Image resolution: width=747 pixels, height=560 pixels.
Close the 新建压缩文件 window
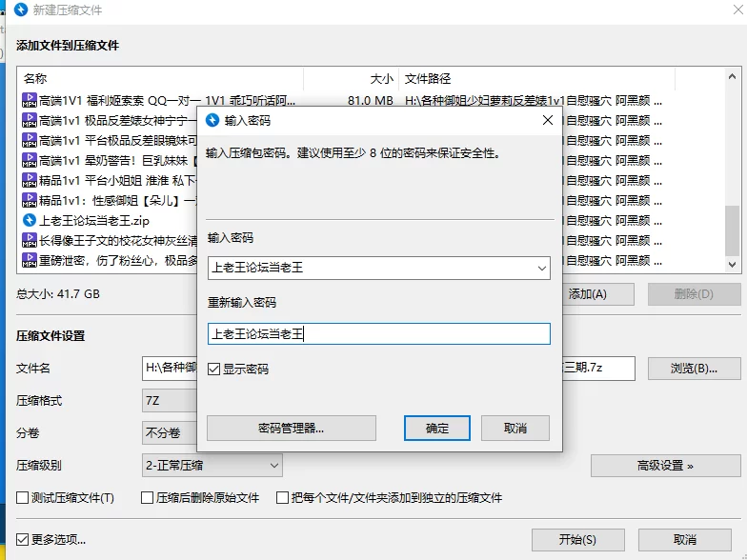(x=737, y=10)
